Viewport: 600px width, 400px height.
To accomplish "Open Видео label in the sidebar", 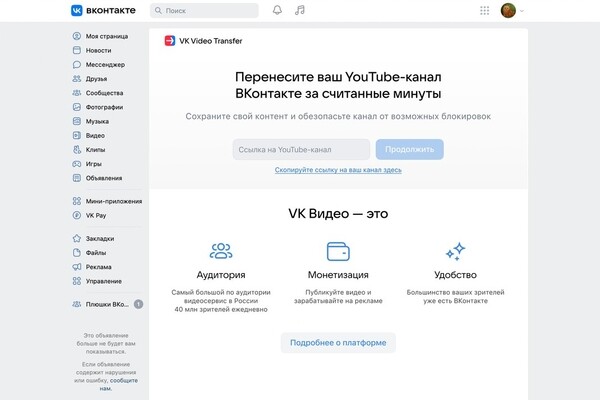I will [95, 135].
